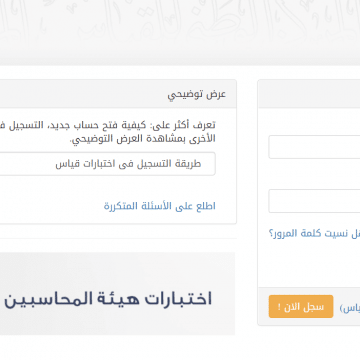Focus the empty field above forgot-password link
Image resolution: width=360 pixels, height=360 pixels.
click(x=314, y=201)
